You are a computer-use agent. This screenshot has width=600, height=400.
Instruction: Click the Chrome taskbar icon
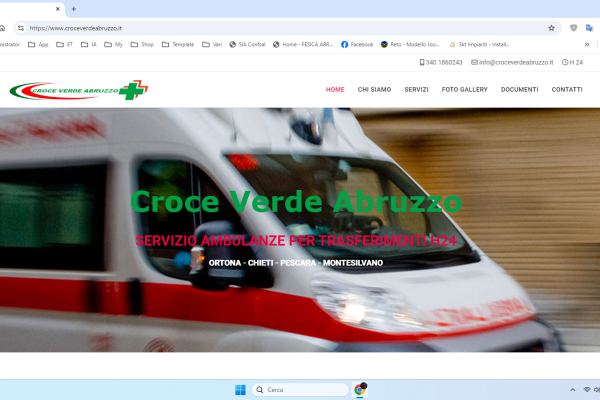[360, 390]
